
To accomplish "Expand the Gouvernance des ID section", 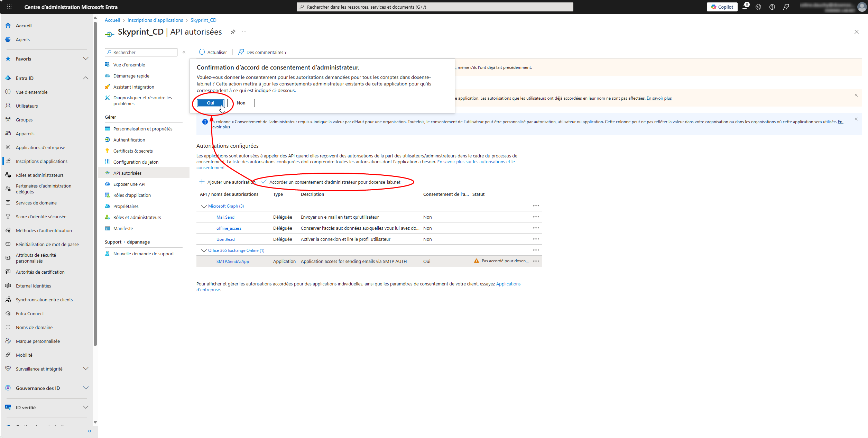I will coord(85,388).
